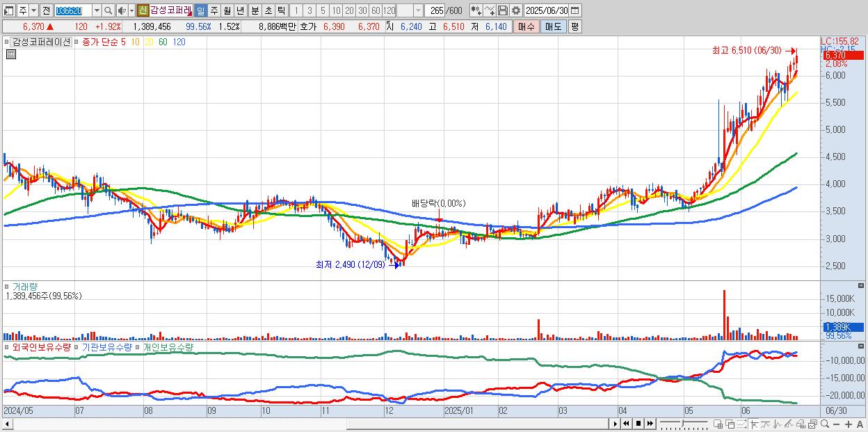Toggle the 초 second period button
Viewport: 868px width, 432px height.
point(268,10)
